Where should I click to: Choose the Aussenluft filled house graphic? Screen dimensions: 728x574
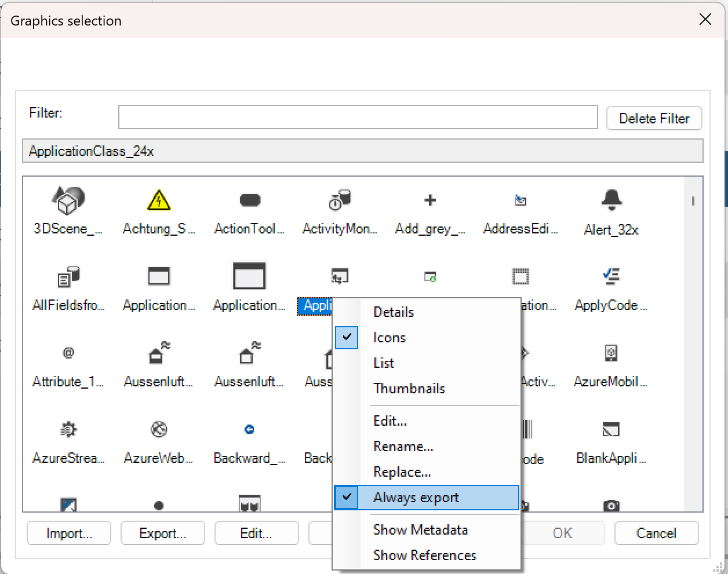[159, 353]
